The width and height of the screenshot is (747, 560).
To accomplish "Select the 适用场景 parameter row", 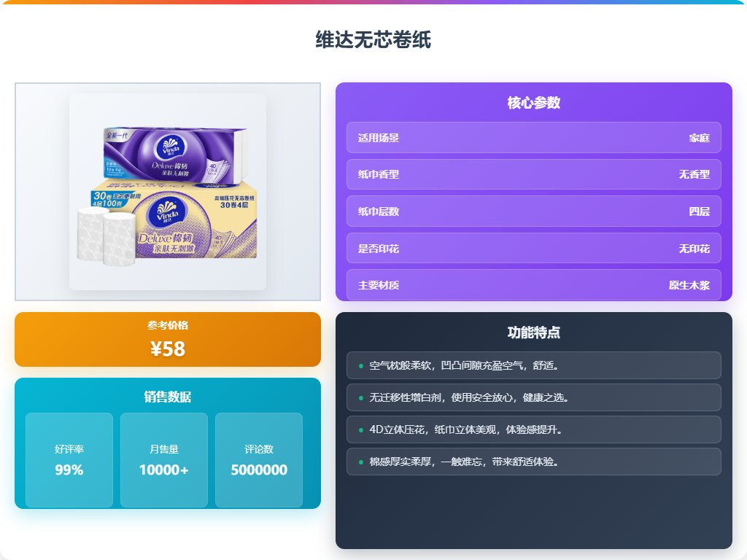I will [533, 138].
